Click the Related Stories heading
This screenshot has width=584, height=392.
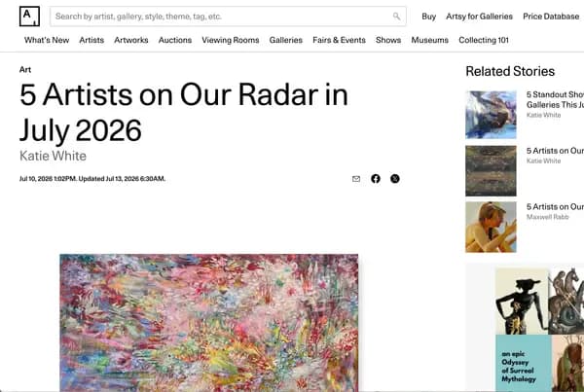(x=510, y=71)
